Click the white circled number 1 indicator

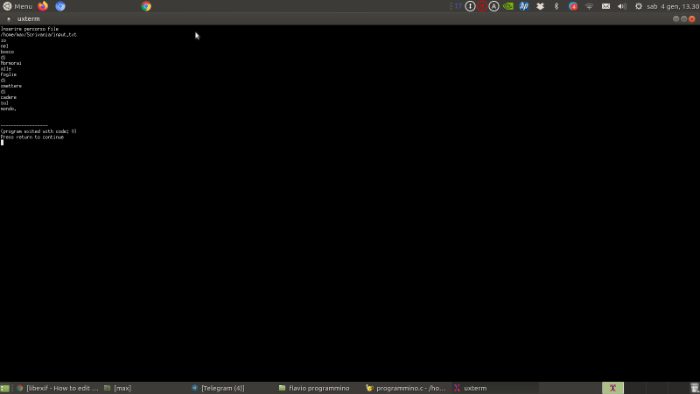point(470,6)
